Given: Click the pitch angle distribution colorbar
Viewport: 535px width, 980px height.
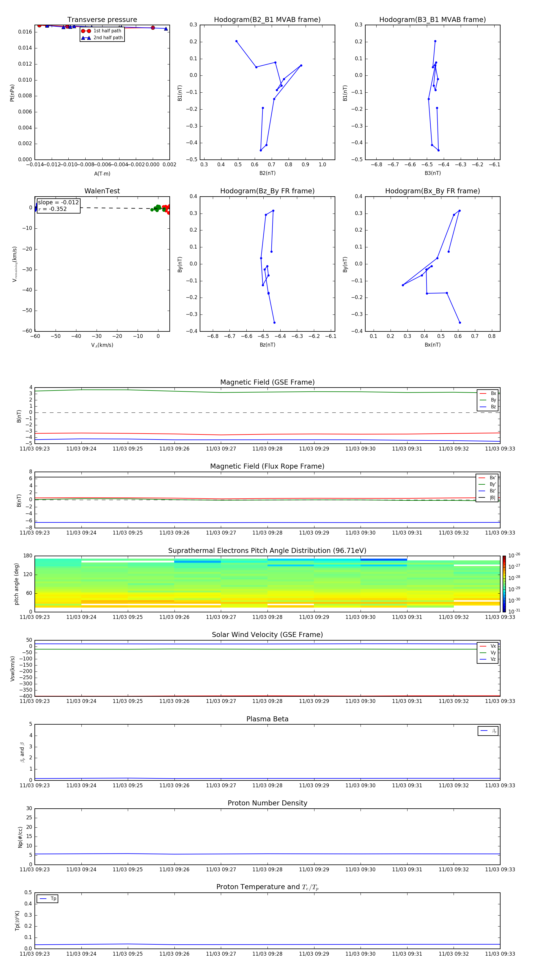Looking at the screenshot, I should click(x=504, y=584).
